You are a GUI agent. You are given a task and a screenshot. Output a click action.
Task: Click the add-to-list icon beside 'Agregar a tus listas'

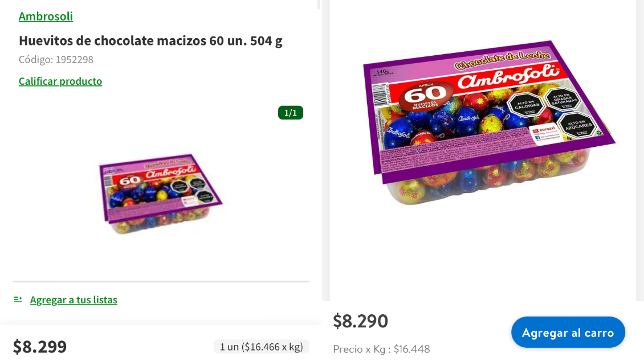(18, 298)
